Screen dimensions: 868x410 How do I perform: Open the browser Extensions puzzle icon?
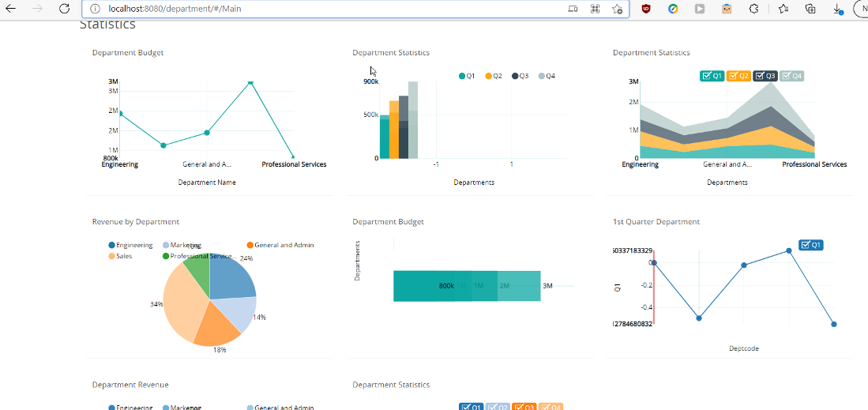(753, 9)
